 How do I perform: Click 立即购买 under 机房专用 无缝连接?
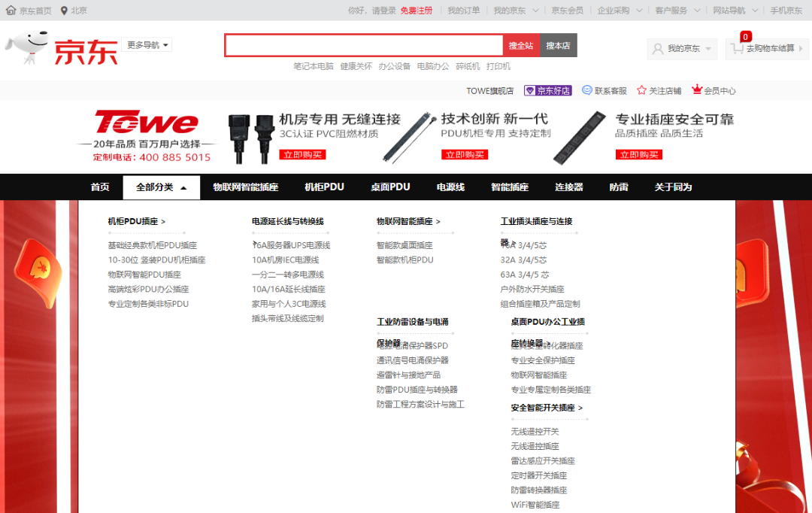click(x=302, y=154)
